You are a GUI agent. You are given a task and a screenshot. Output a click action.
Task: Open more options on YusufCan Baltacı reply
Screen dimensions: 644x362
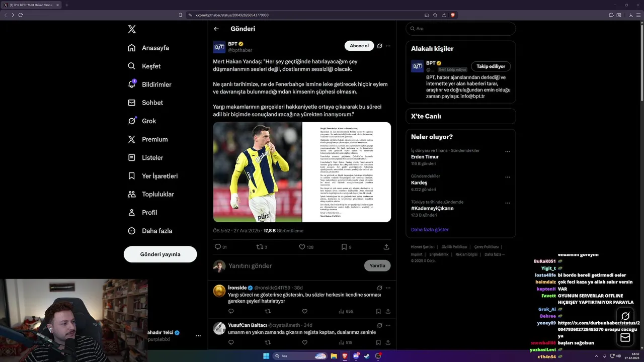[x=388, y=325]
